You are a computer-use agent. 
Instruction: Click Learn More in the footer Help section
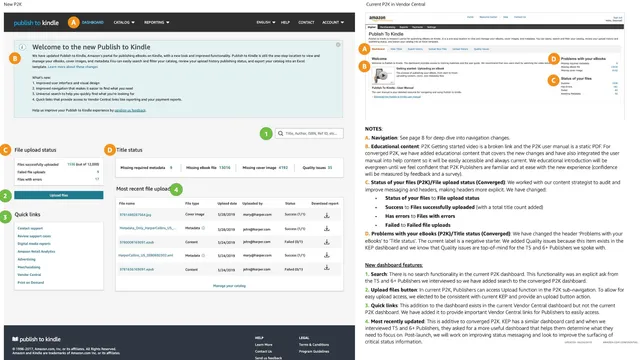(263, 345)
